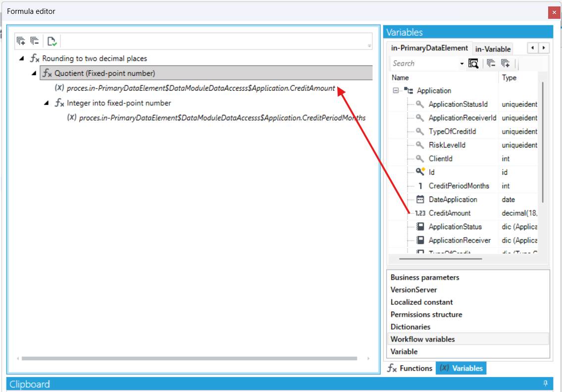562x392 pixels.
Task: Open the formula toolbar overflow arrow
Action: point(369,46)
